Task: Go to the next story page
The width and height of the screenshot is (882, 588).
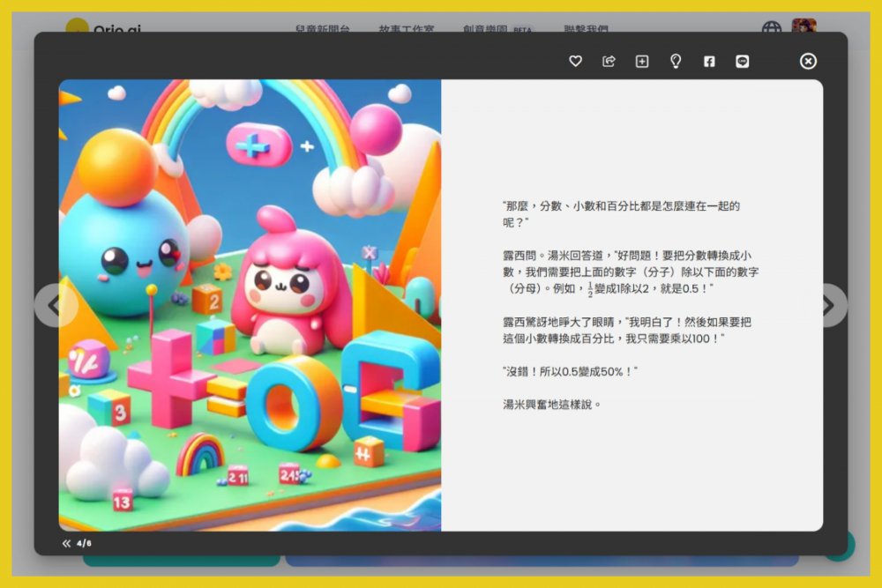Action: point(828,305)
